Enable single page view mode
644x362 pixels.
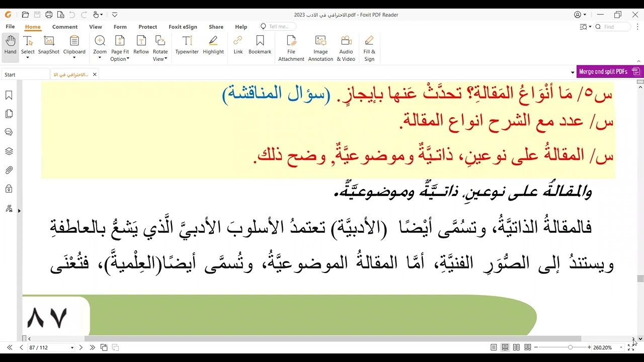point(494,347)
